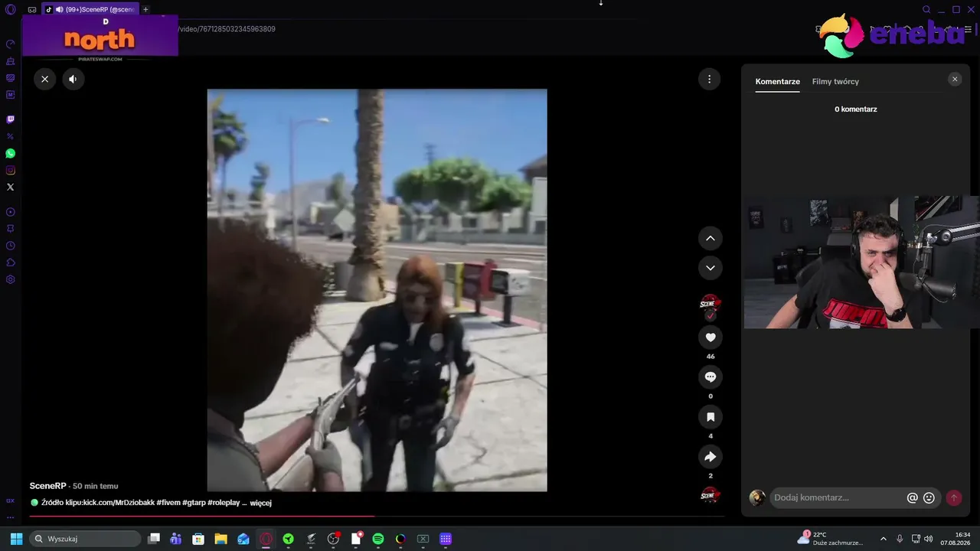
Task: Open WhatsApp in the Opera sidebar
Action: pos(11,154)
